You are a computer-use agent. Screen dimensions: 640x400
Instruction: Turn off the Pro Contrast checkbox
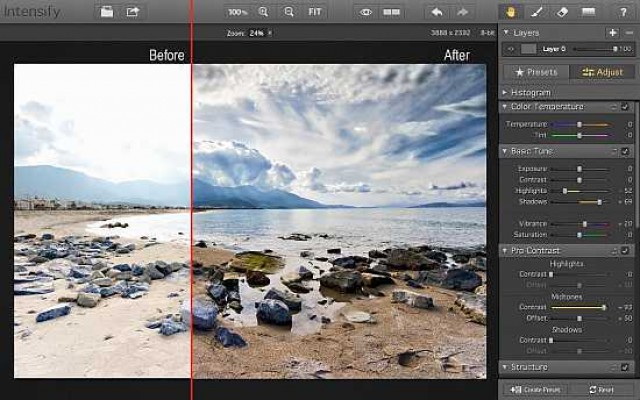[625, 250]
